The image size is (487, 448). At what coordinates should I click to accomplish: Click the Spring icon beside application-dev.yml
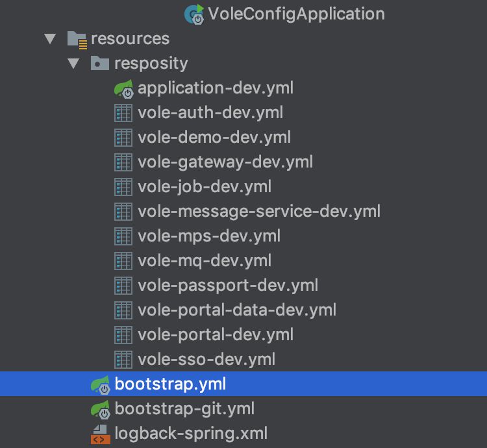click(123, 88)
